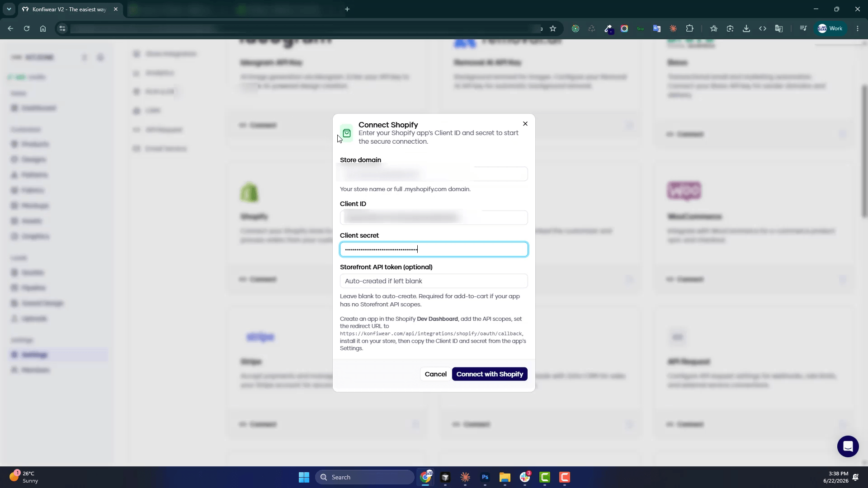868x488 pixels.
Task: Open the browser Downloads panel
Action: pos(746,28)
